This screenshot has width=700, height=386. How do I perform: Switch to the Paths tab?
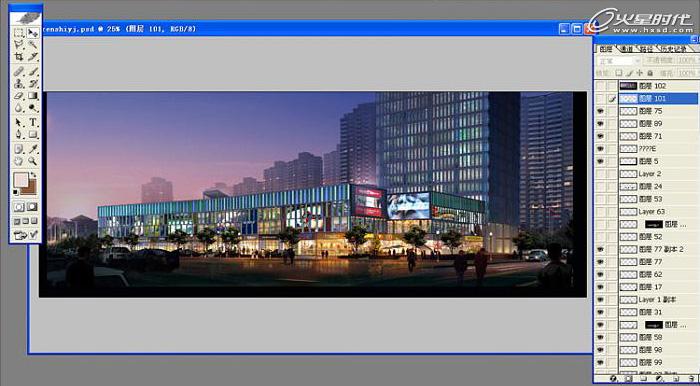[x=646, y=49]
